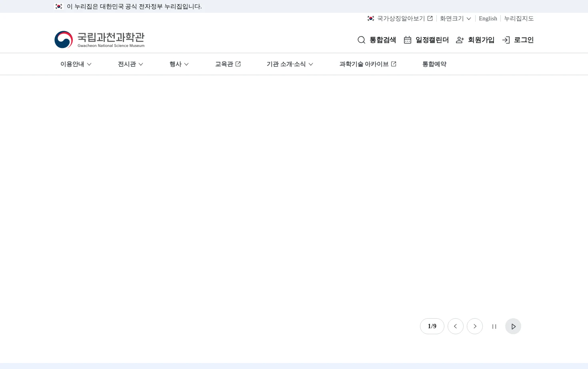Switch site language to English
Viewport: 588px width, 369px height.
coord(488,18)
